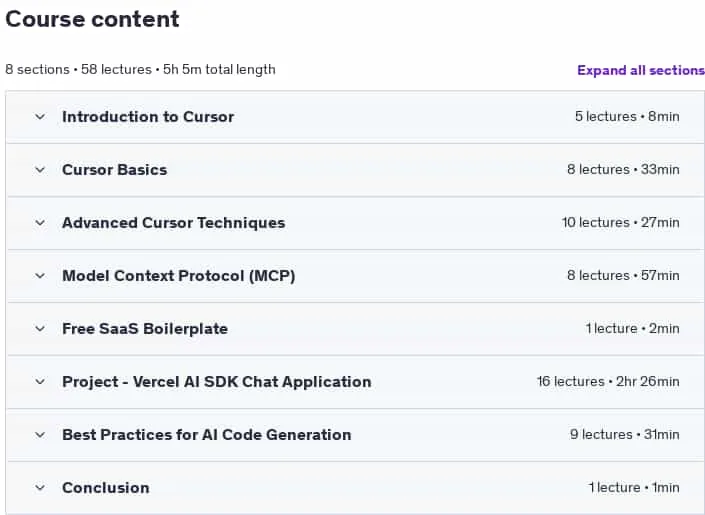The width and height of the screenshot is (705, 515).
Task: Select Model Context Protocol (MCP) title
Action: pos(178,276)
